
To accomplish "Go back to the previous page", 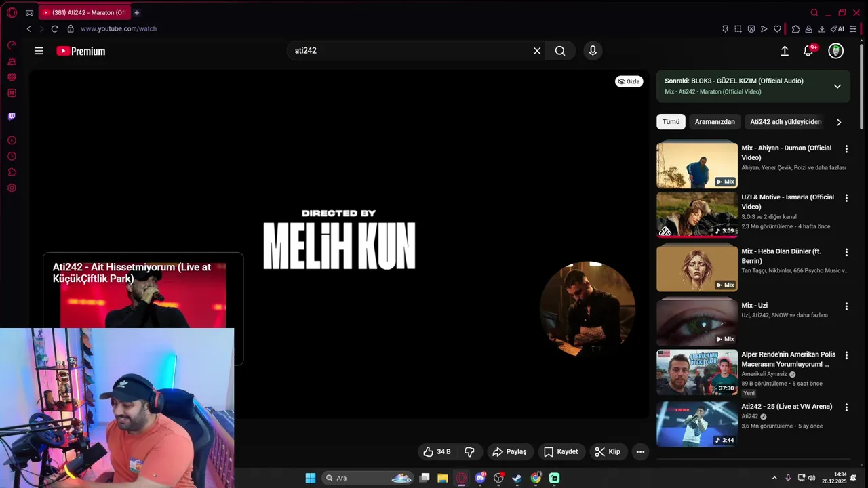I will coord(28,28).
